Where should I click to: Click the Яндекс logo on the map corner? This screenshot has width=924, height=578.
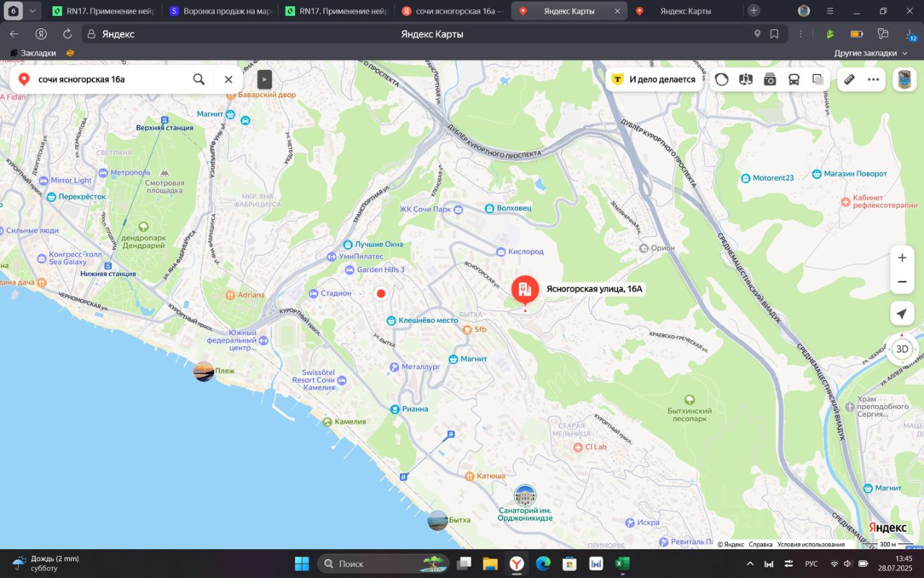point(887,527)
